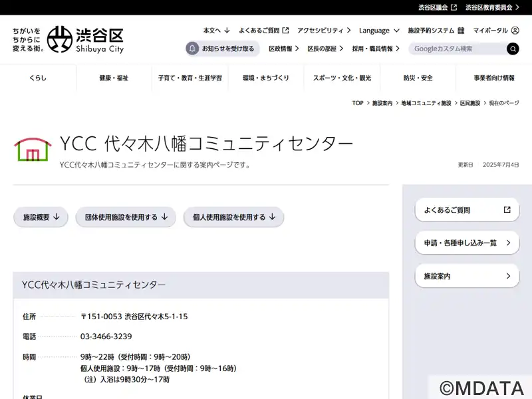The image size is (532, 399).
Task: Open 渋谷区教育委員会 link
Action: point(492,7)
